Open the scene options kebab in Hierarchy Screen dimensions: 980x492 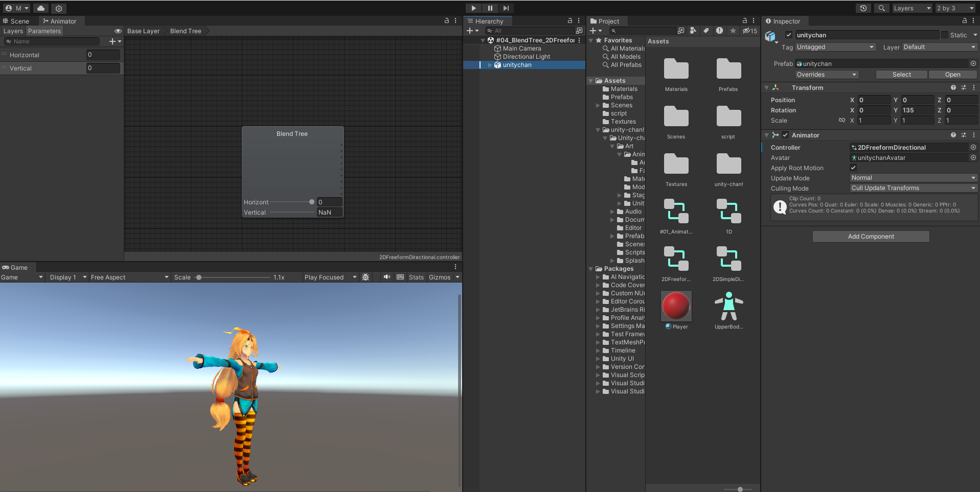click(579, 40)
